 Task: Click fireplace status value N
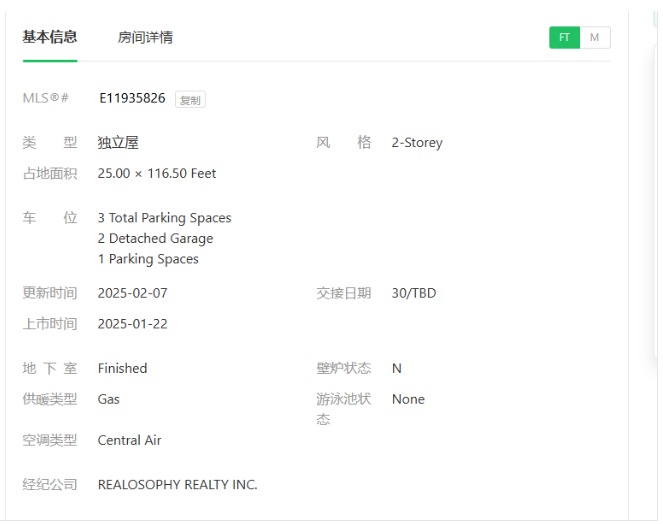[x=397, y=368]
